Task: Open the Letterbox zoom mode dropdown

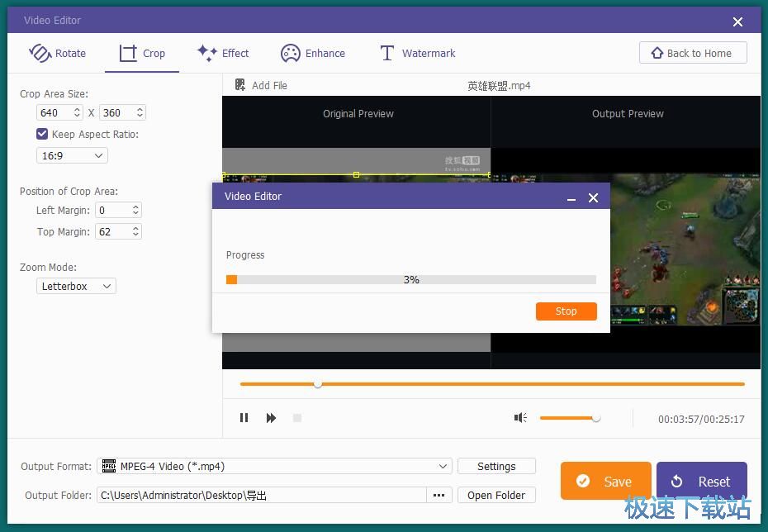Action: 76,286
